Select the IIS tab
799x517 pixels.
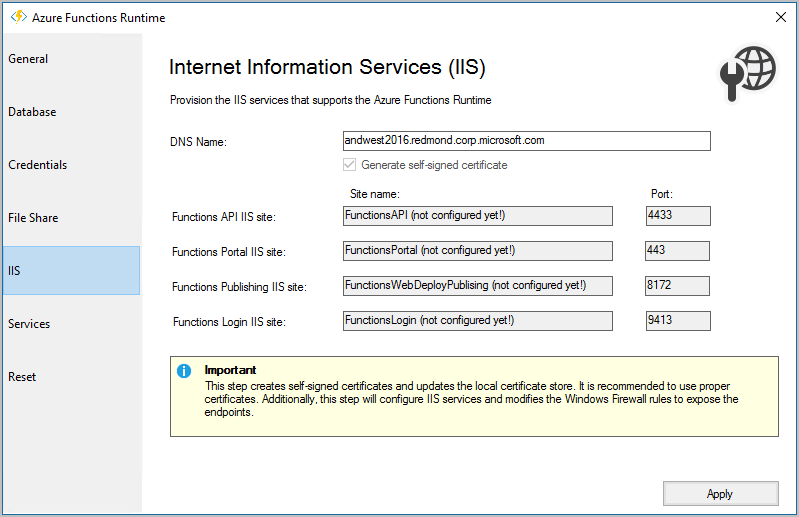71,270
